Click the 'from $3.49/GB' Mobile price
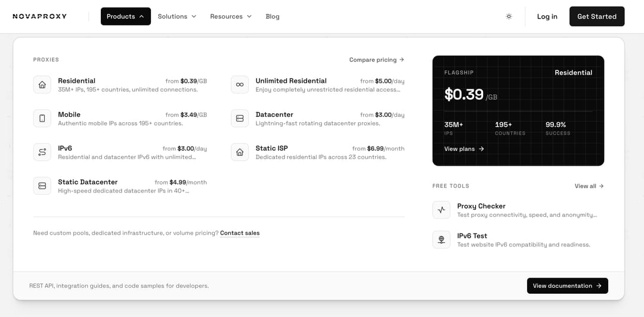The image size is (644, 317). click(186, 114)
